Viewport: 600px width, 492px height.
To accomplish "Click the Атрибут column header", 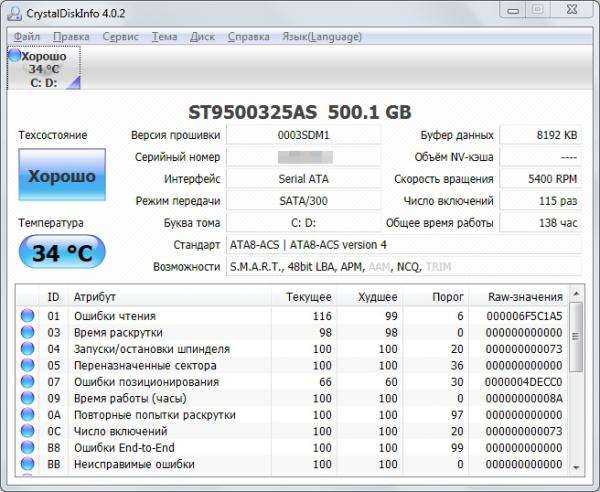I will pyautogui.click(x=94, y=297).
